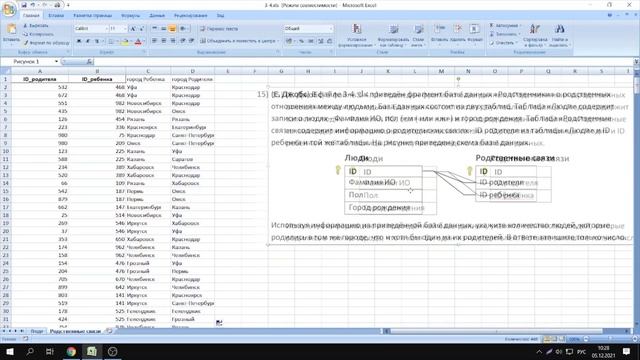Toggle the highlighted bottom align button
This screenshot has height=360, width=640.
click(x=172, y=29)
